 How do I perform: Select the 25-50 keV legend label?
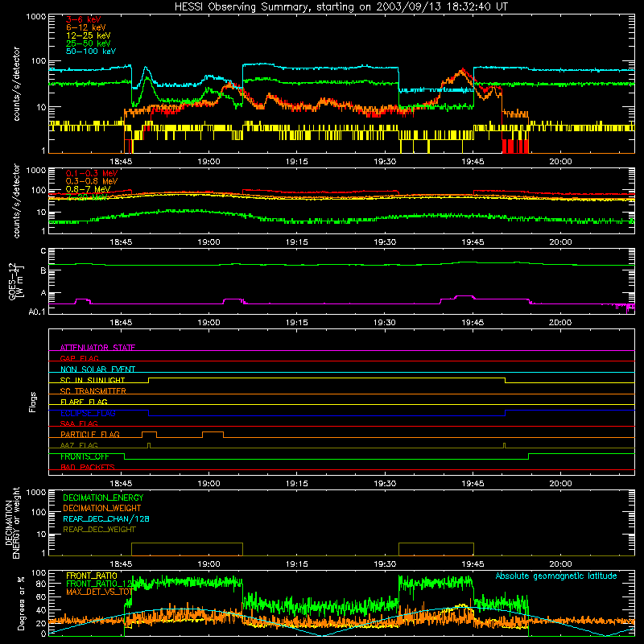(89, 43)
